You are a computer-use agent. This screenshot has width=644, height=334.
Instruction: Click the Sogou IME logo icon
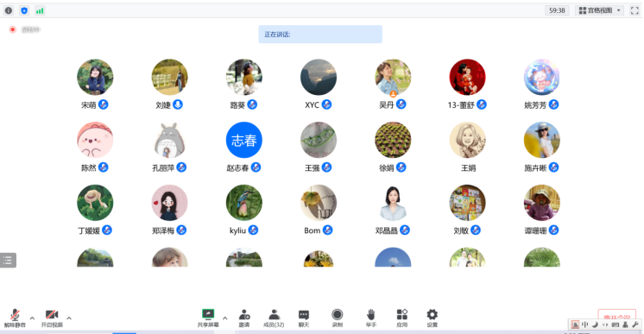(575, 325)
